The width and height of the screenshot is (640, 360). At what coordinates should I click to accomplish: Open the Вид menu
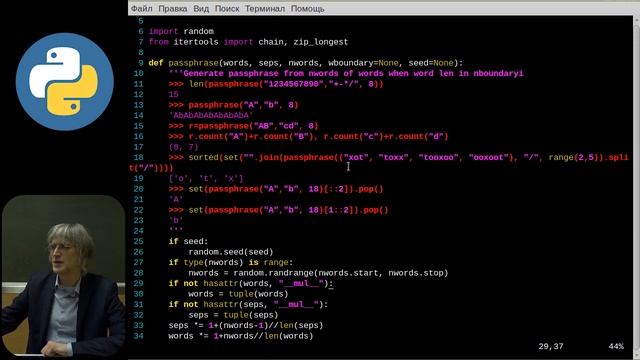[201, 9]
